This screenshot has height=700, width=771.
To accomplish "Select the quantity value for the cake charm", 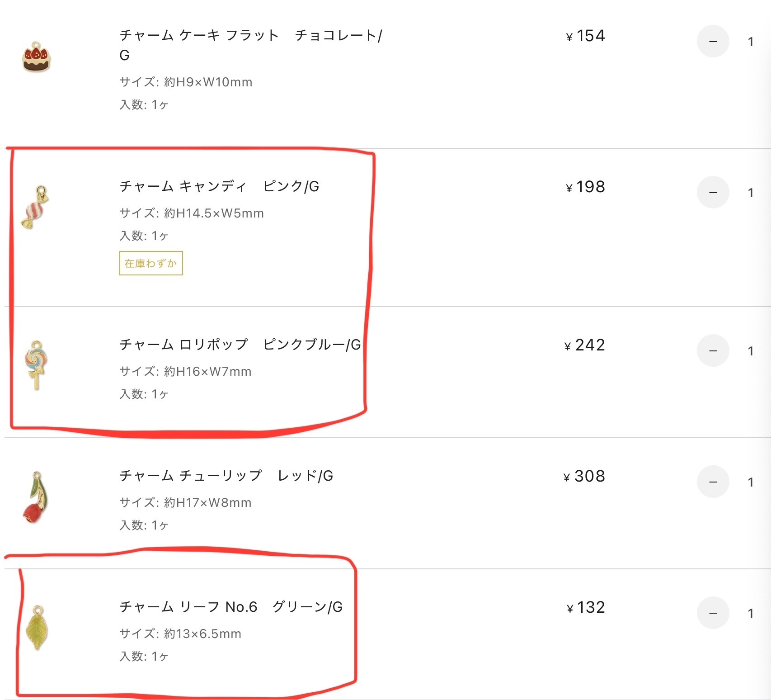I will pyautogui.click(x=751, y=42).
